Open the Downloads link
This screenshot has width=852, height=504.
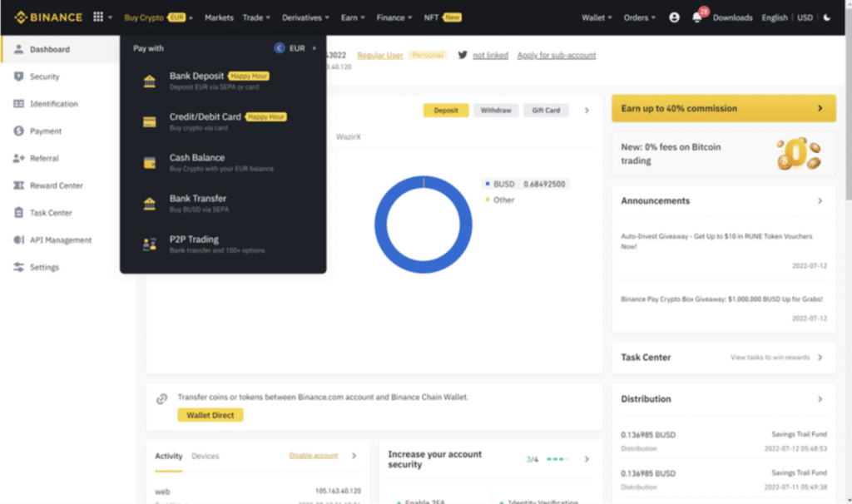tap(732, 17)
